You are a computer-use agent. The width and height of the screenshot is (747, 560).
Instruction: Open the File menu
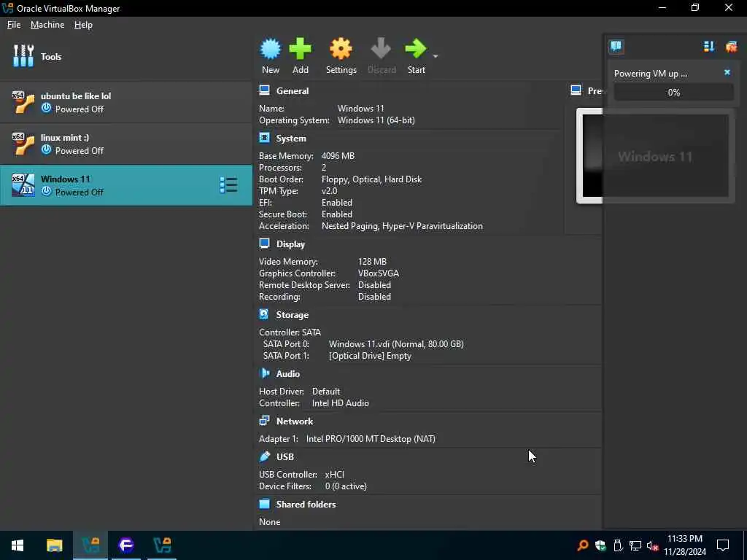point(14,25)
